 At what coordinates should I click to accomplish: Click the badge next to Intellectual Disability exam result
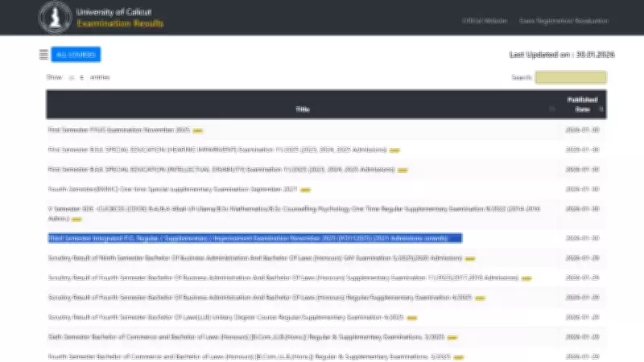(x=402, y=171)
